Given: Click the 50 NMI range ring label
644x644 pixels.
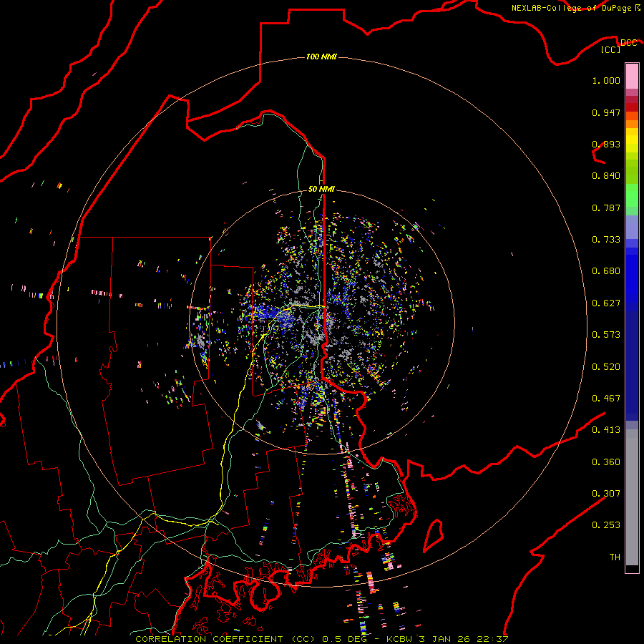Looking at the screenshot, I should (x=321, y=189).
